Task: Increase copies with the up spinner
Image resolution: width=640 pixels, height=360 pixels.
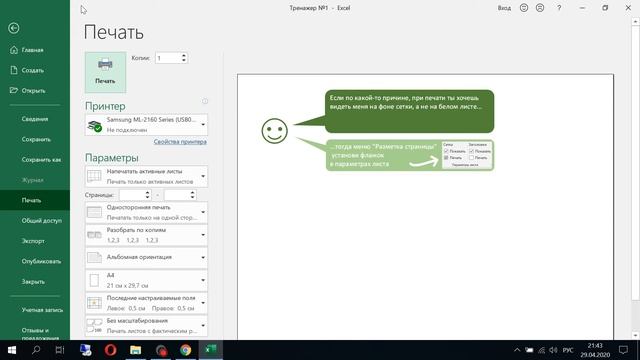Action: pyautogui.click(x=184, y=56)
